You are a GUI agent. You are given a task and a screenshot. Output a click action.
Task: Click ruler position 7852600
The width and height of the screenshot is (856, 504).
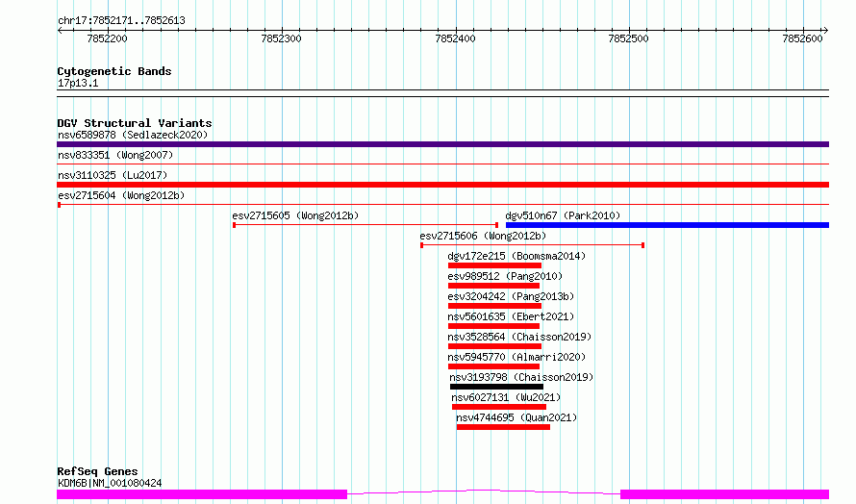[802, 38]
